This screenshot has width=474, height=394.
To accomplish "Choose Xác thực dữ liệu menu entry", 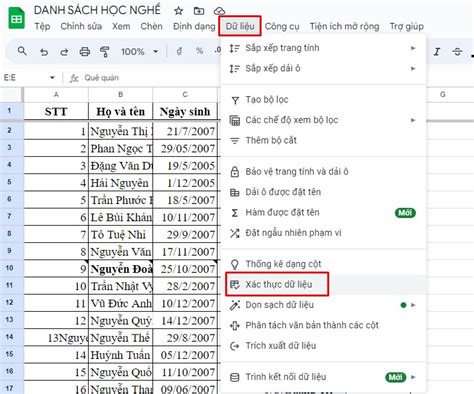I will [323, 284].
